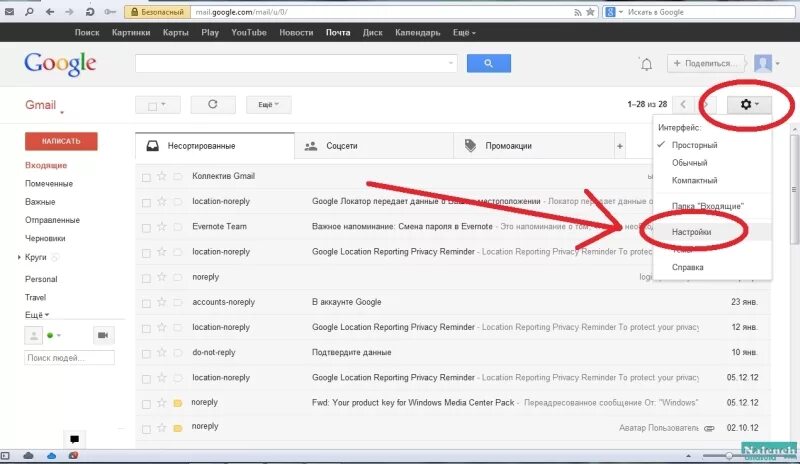Tick the checkbox for the Evernote Team message
The image size is (800, 464).
click(146, 228)
